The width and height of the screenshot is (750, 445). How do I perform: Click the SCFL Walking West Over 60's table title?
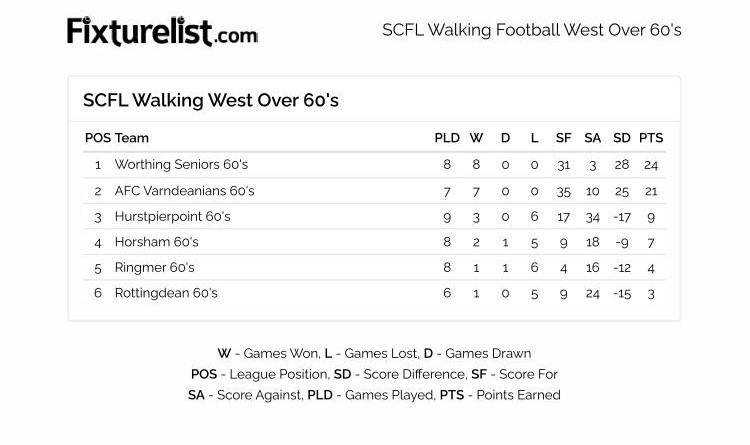(x=211, y=101)
